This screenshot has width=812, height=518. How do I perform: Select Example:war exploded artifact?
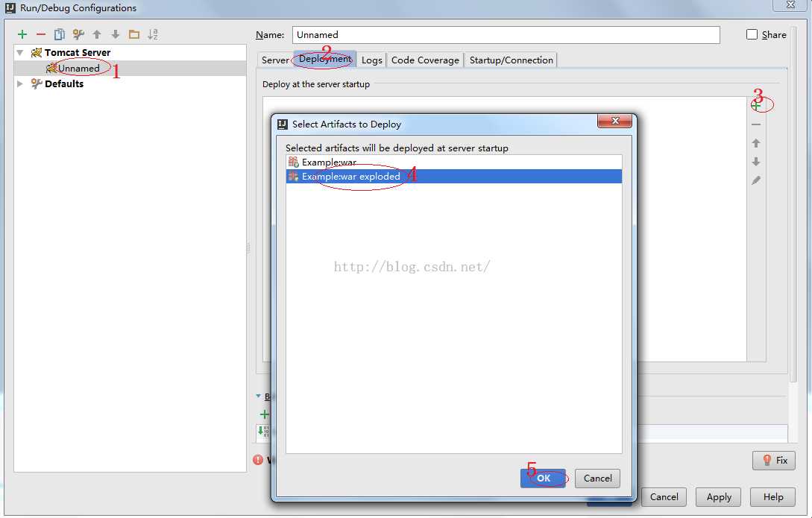(x=453, y=177)
